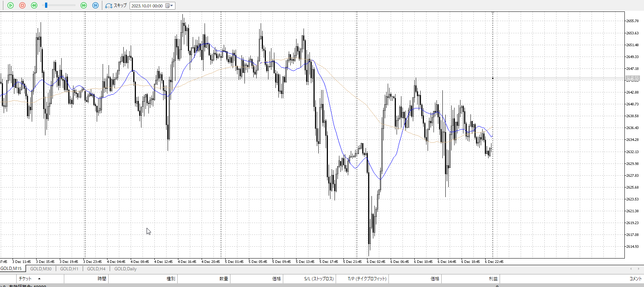
Task: Click the 時間 column header
Action: tap(102, 279)
